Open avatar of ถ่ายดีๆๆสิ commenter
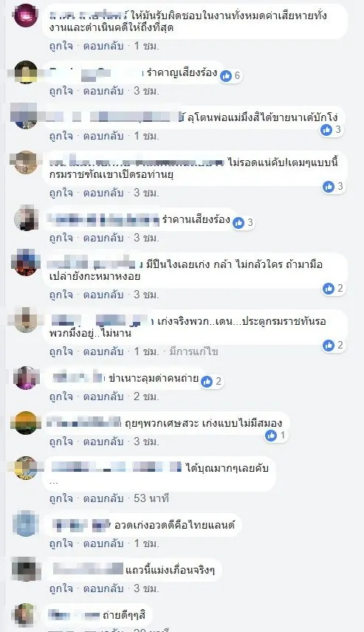This screenshot has width=364, height=632. [26, 615]
